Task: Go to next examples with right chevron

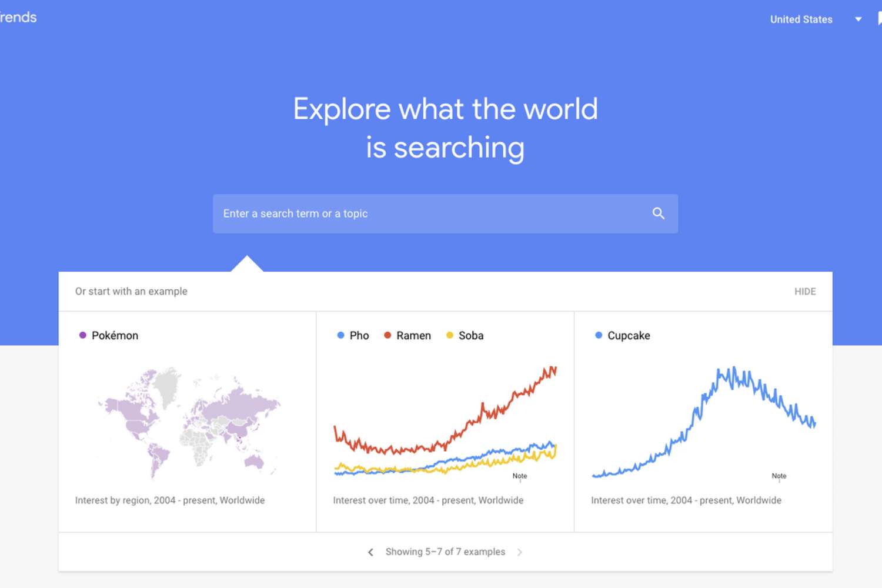Action: click(520, 552)
